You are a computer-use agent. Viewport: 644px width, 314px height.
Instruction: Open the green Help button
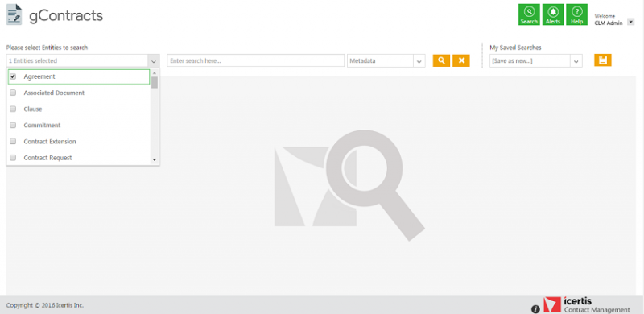pos(576,14)
